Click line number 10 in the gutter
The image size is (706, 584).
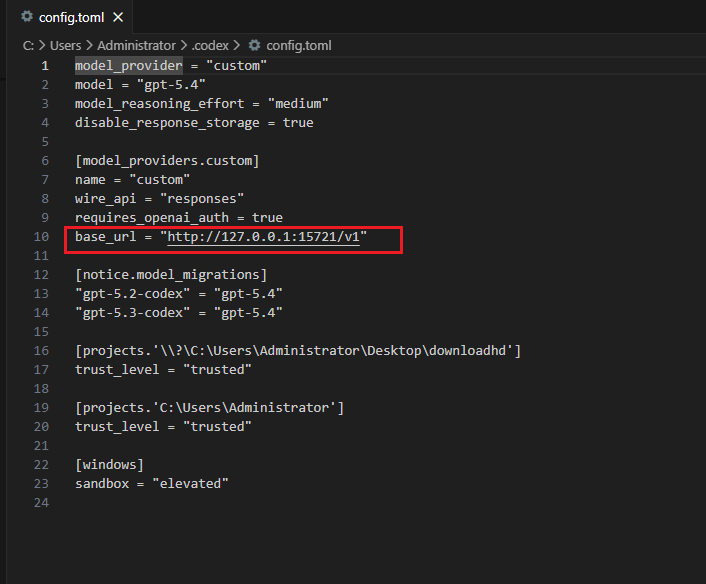[41, 236]
